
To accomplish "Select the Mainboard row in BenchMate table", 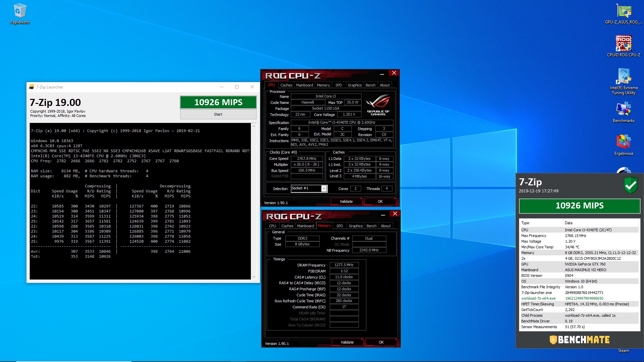I will pos(579,270).
